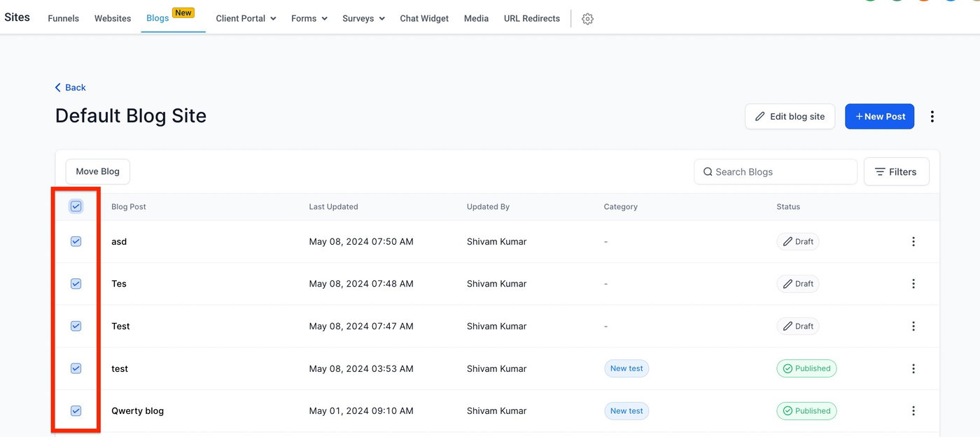Viewport: 980px width, 437px height.
Task: Untick the Qwerty blog checkbox
Action: coord(76,411)
